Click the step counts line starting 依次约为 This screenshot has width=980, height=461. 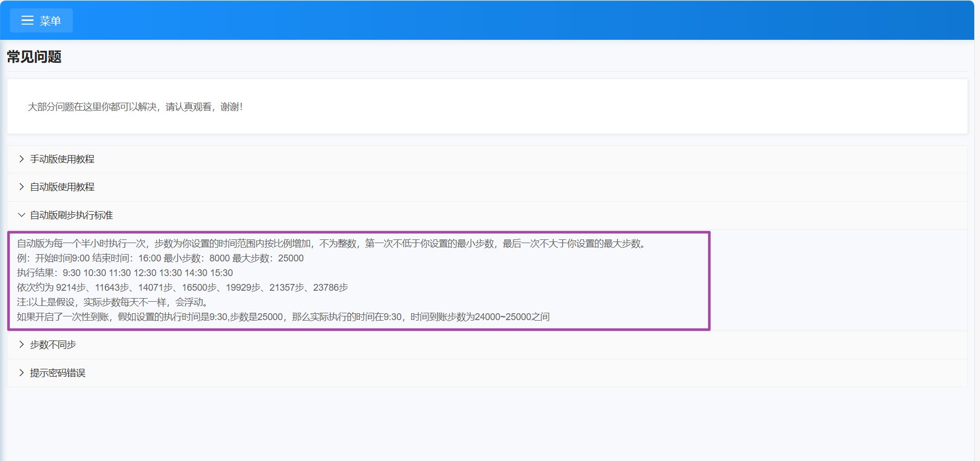(x=182, y=288)
